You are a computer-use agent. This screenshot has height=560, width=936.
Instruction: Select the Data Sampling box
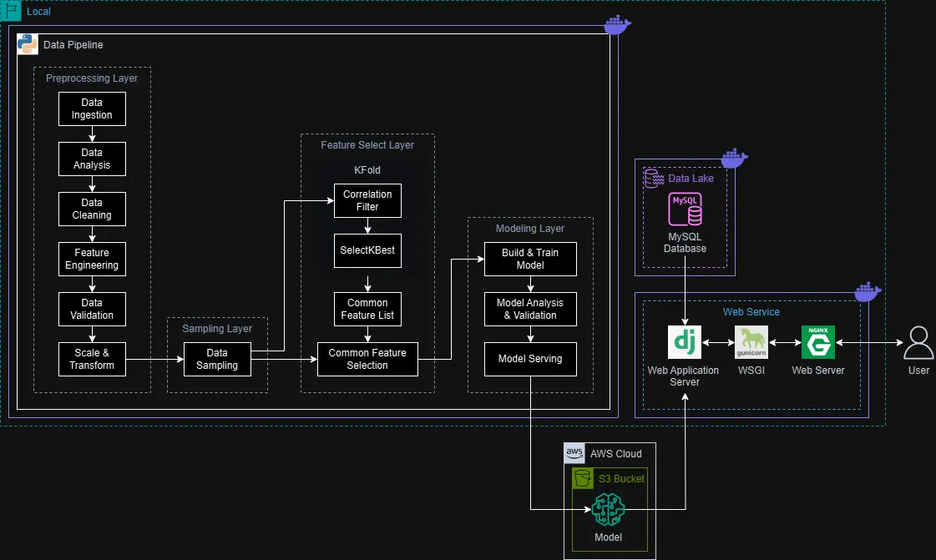pos(217,359)
